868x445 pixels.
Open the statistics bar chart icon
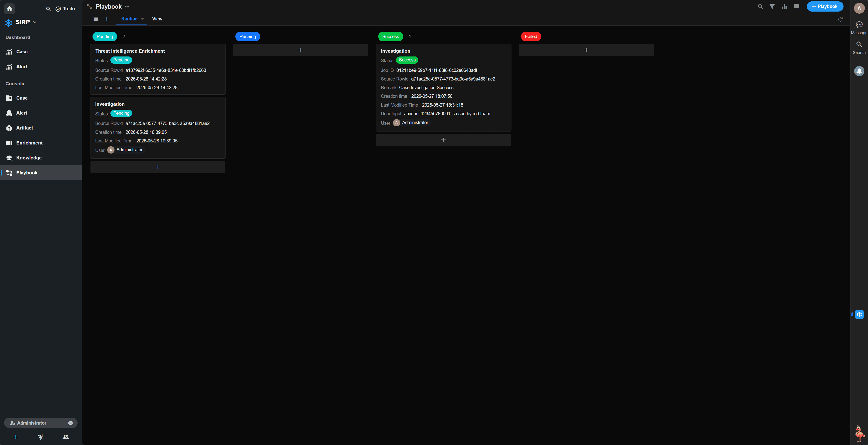point(784,6)
